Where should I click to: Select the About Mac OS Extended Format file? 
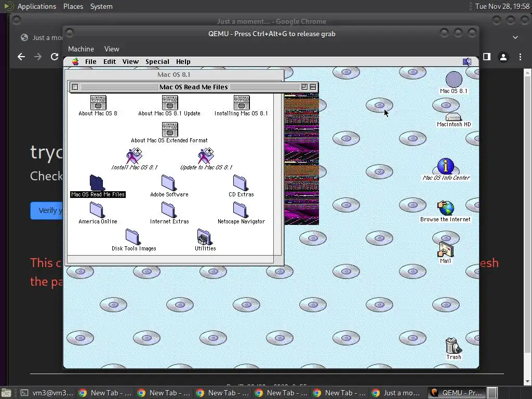click(170, 129)
